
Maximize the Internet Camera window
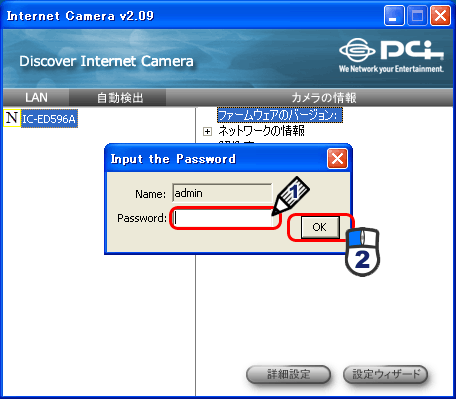point(417,16)
